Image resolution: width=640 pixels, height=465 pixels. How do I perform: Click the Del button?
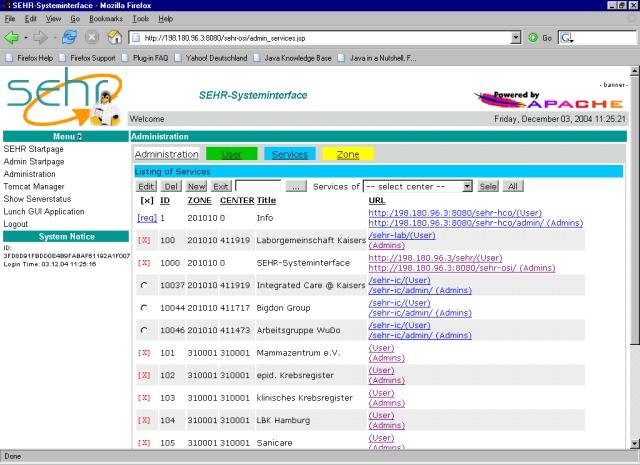(171, 187)
